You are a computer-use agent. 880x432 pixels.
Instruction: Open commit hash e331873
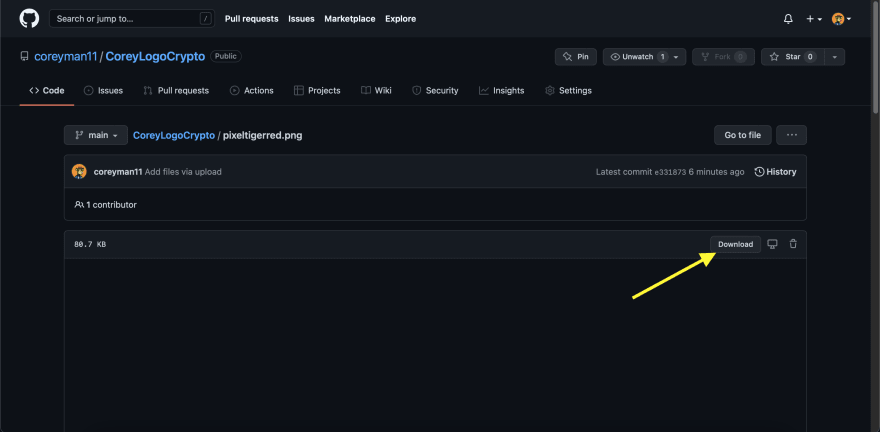[671, 172]
